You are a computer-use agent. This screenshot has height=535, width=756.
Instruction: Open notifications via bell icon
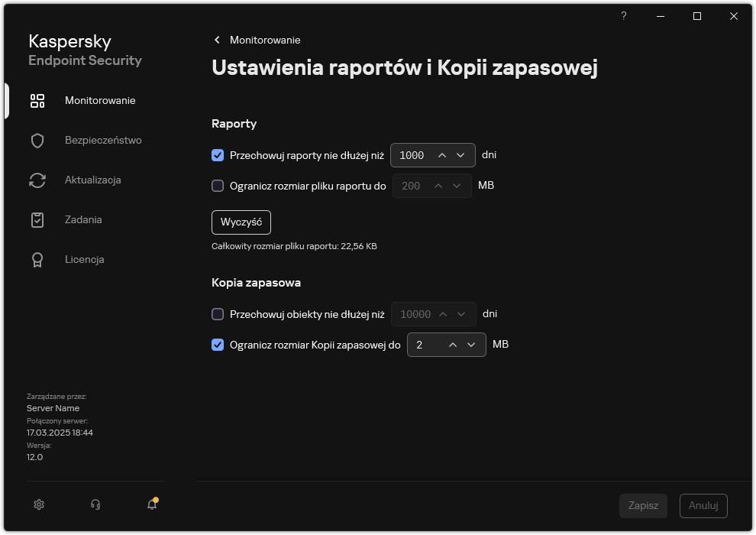coord(151,505)
